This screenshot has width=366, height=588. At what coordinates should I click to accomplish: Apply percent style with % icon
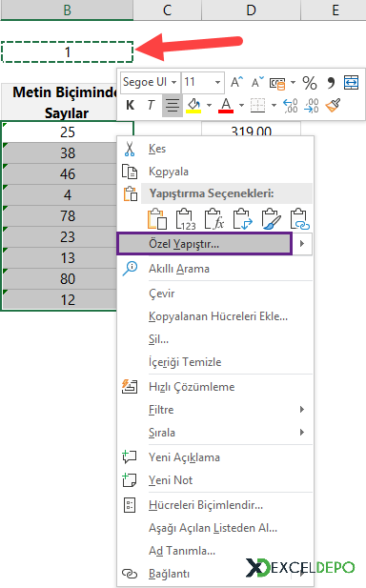(x=310, y=83)
